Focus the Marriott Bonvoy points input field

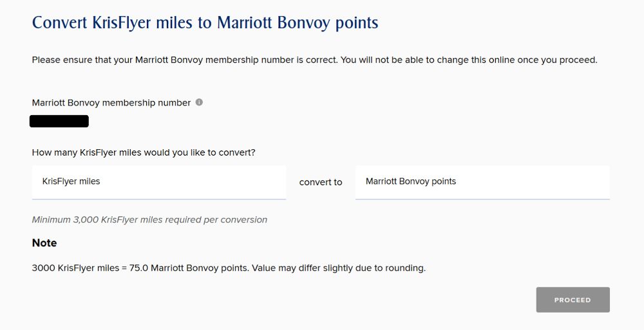pos(482,182)
